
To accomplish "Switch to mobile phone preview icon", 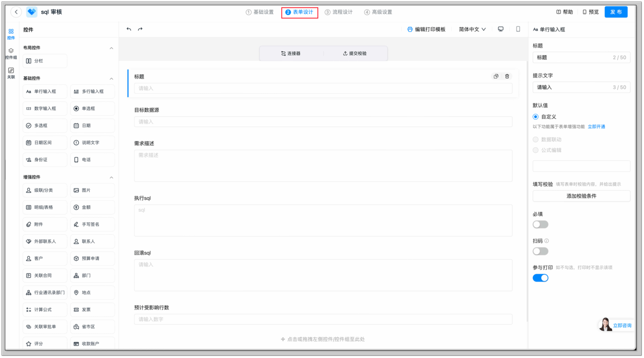I will tap(518, 29).
